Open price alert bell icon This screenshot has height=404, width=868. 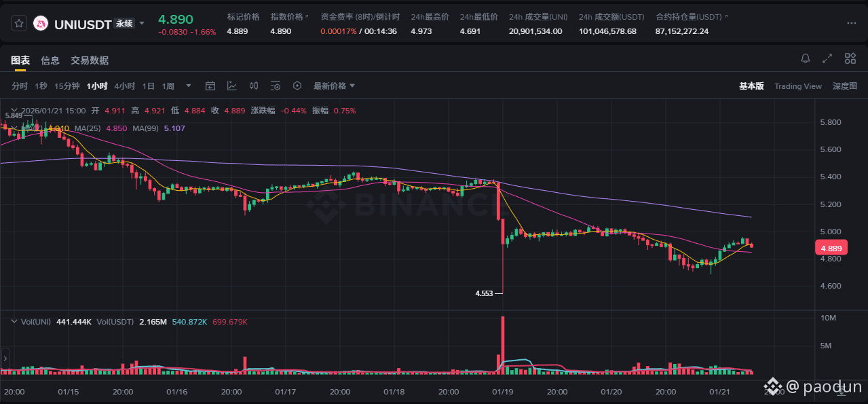806,59
